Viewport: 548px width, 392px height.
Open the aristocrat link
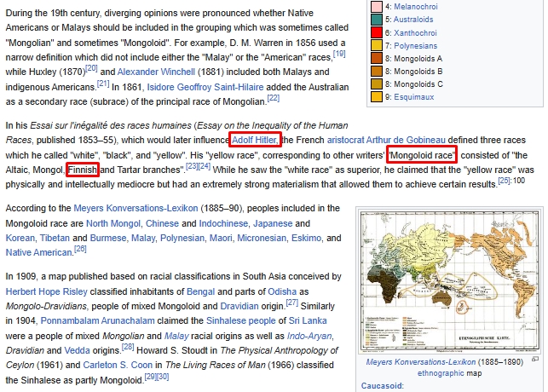pos(345,140)
